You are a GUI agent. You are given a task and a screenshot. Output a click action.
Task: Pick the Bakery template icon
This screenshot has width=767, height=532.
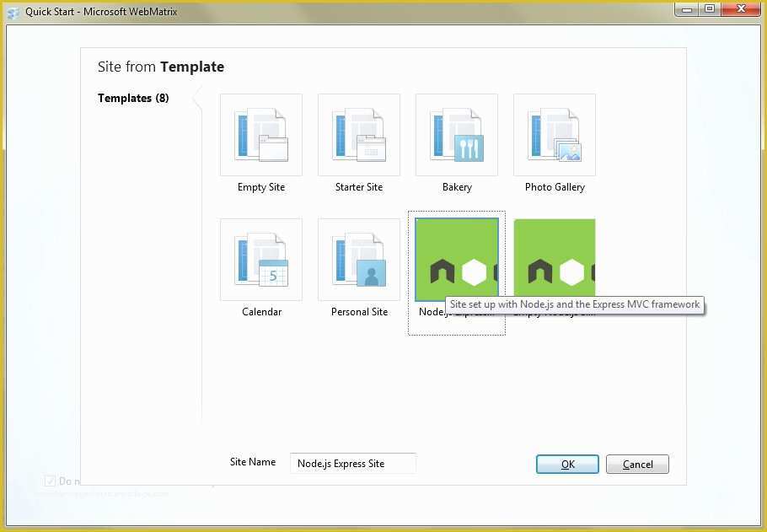457,135
